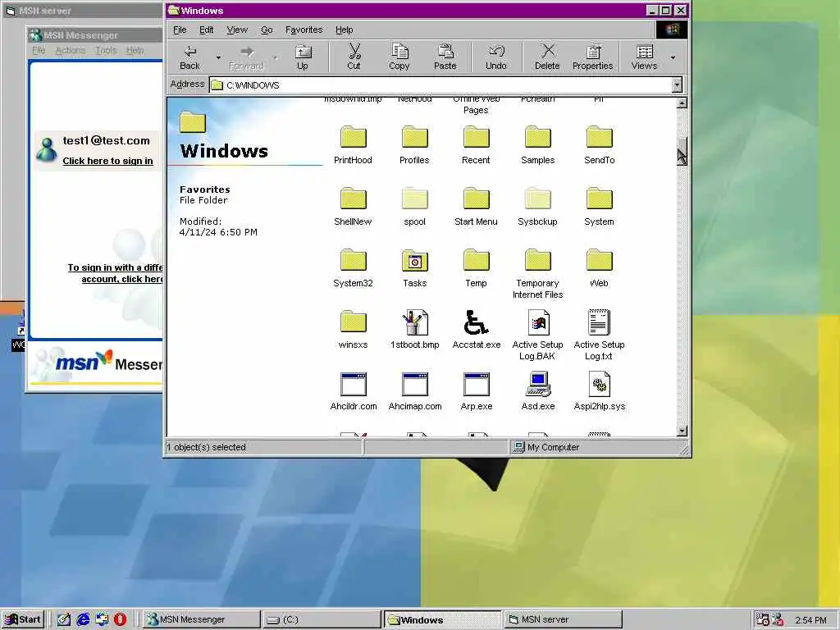Select the Profiles folder

[x=414, y=144]
